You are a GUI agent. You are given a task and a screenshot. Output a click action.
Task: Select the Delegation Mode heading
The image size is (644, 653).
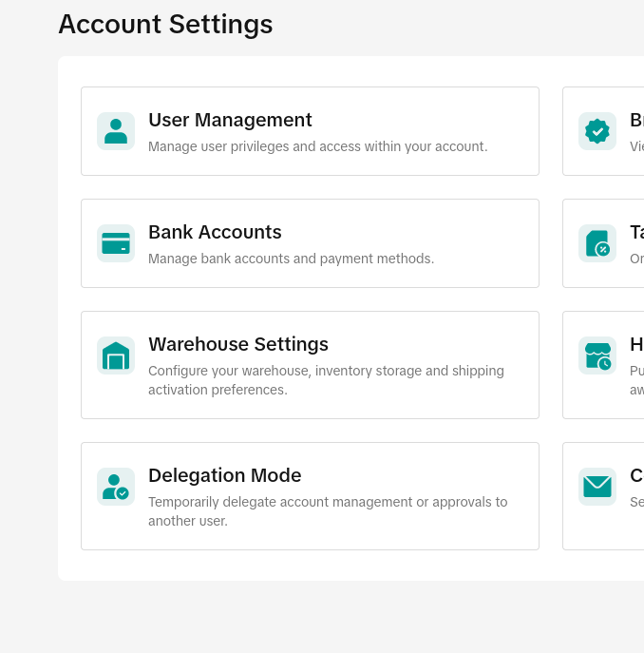click(224, 475)
